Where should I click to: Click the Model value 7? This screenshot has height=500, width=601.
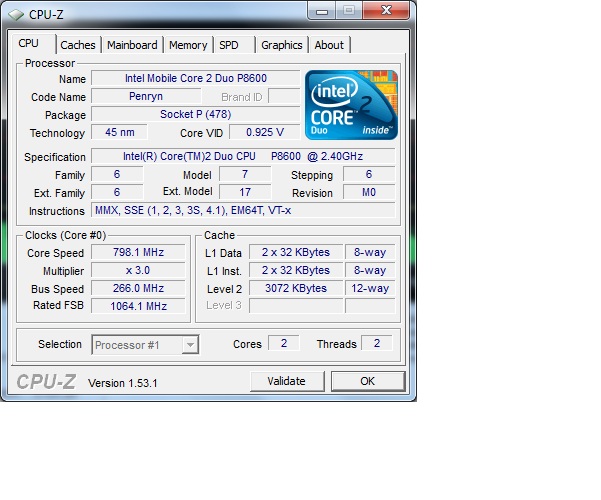point(245,174)
